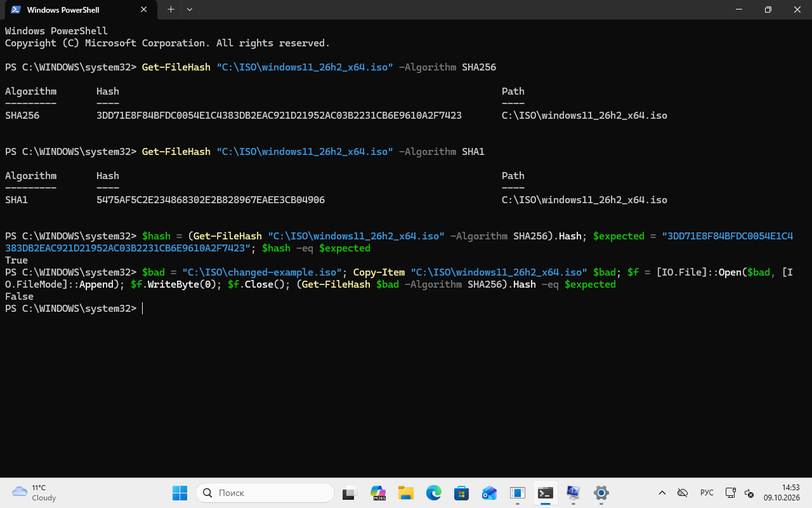Open Microsoft Store from the taskbar
The width and height of the screenshot is (812, 508).
click(462, 493)
